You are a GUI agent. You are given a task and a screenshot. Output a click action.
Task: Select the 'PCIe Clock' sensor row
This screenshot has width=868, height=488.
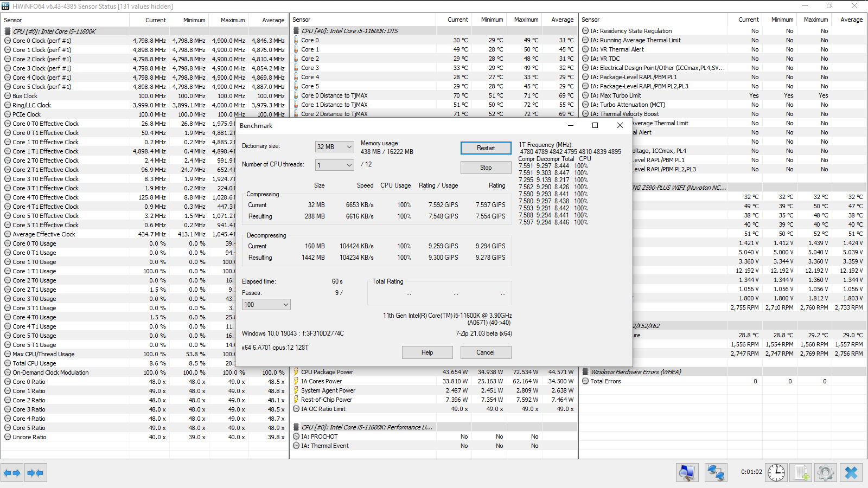click(144, 114)
